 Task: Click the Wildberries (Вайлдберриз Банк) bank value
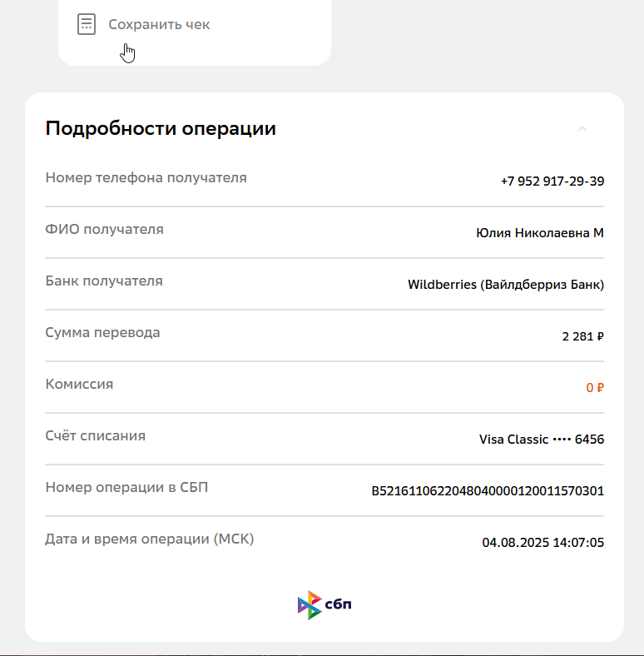pyautogui.click(x=506, y=285)
